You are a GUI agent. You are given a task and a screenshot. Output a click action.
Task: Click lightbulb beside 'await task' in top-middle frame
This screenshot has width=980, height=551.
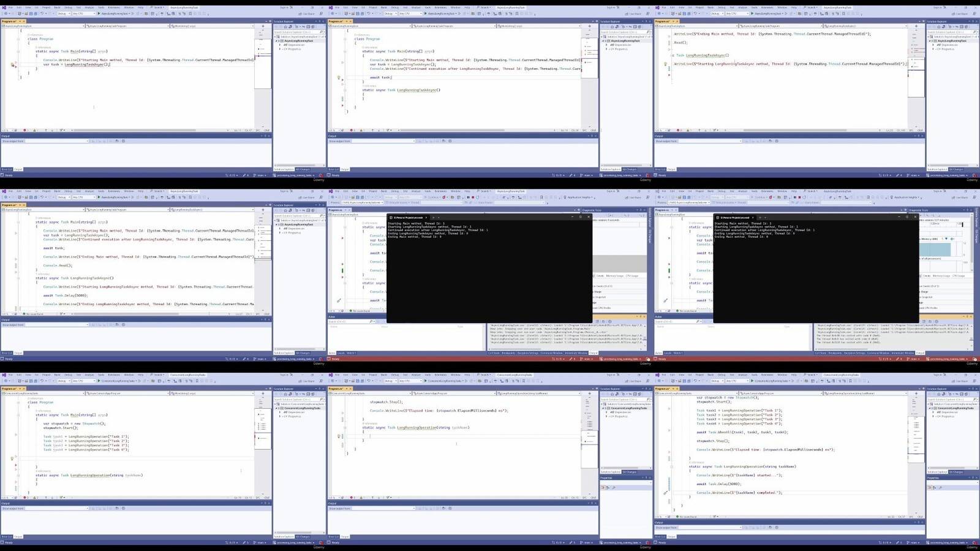click(x=339, y=78)
